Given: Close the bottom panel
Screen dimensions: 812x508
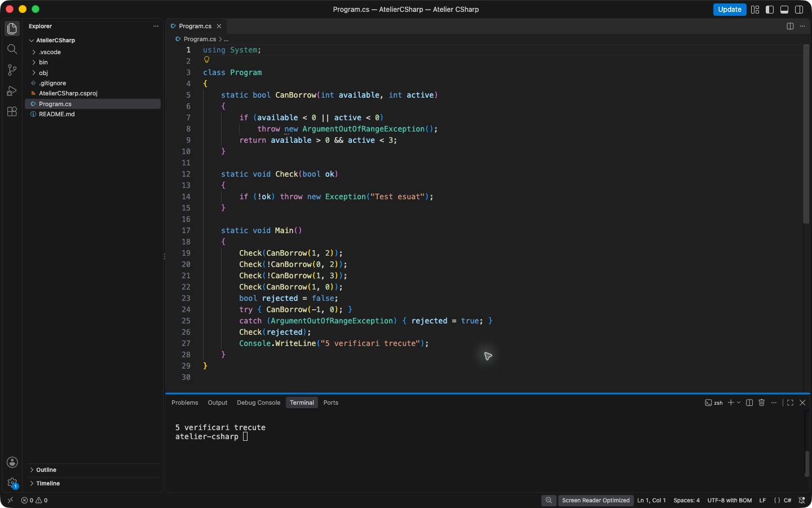Looking at the screenshot, I should 802,402.
